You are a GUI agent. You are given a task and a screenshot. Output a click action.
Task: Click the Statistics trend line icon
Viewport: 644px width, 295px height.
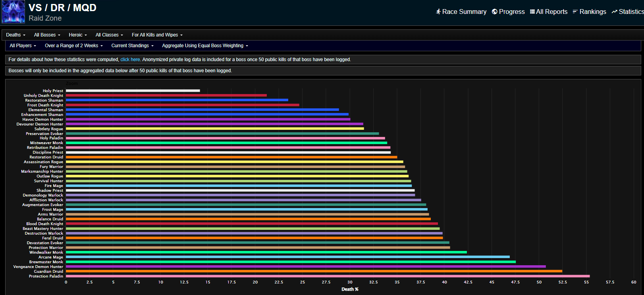pyautogui.click(x=614, y=12)
